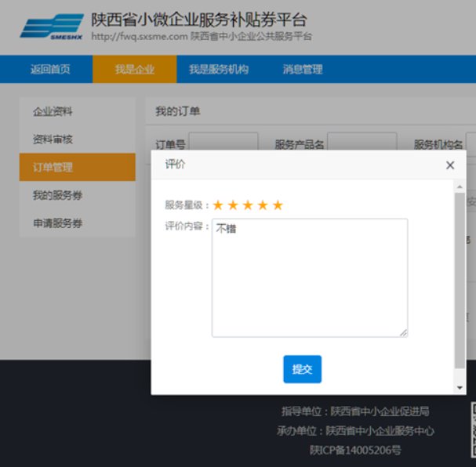The image size is (476, 467).
Task: Click the first rating star
Action: pyautogui.click(x=218, y=205)
